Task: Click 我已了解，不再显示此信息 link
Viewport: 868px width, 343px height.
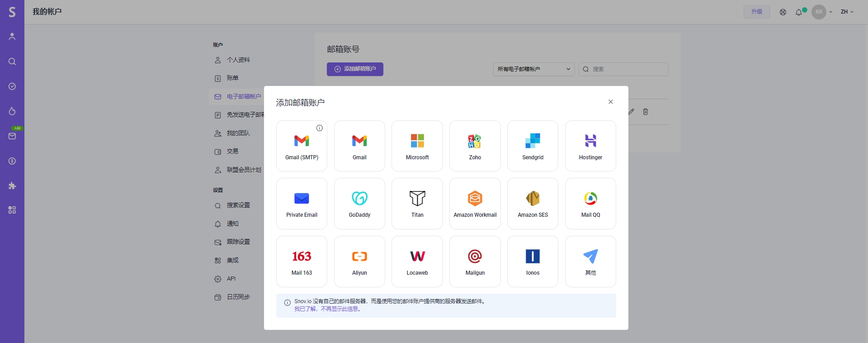Action: (x=328, y=309)
